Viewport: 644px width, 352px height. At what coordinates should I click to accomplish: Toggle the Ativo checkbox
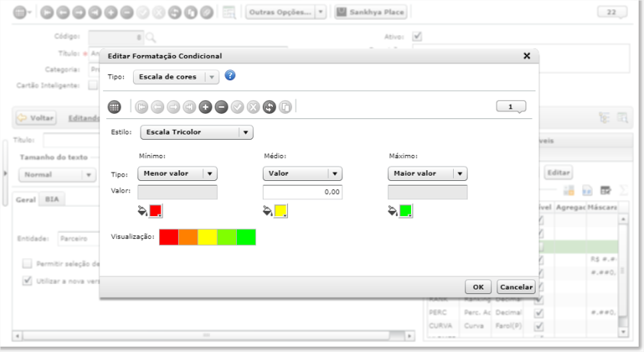[x=417, y=36]
